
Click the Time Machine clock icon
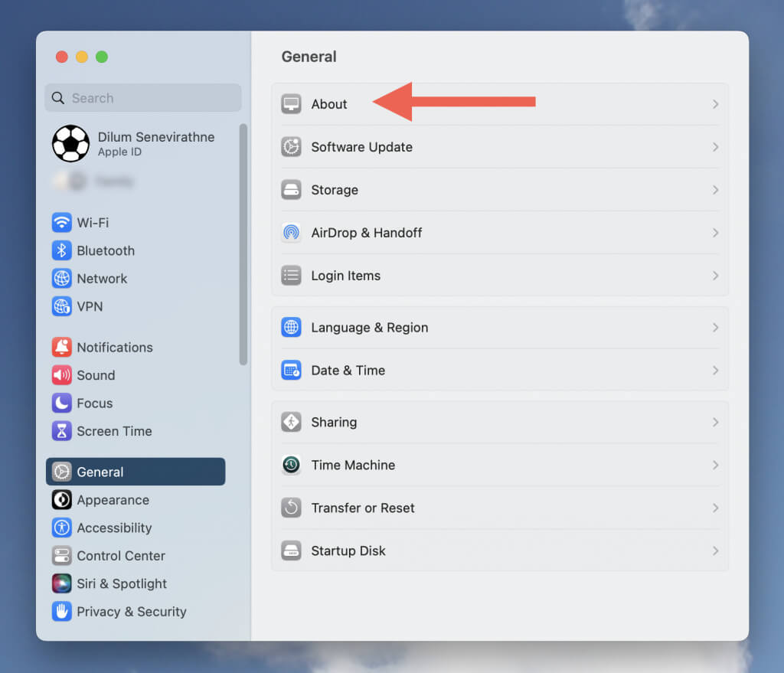pyautogui.click(x=291, y=465)
